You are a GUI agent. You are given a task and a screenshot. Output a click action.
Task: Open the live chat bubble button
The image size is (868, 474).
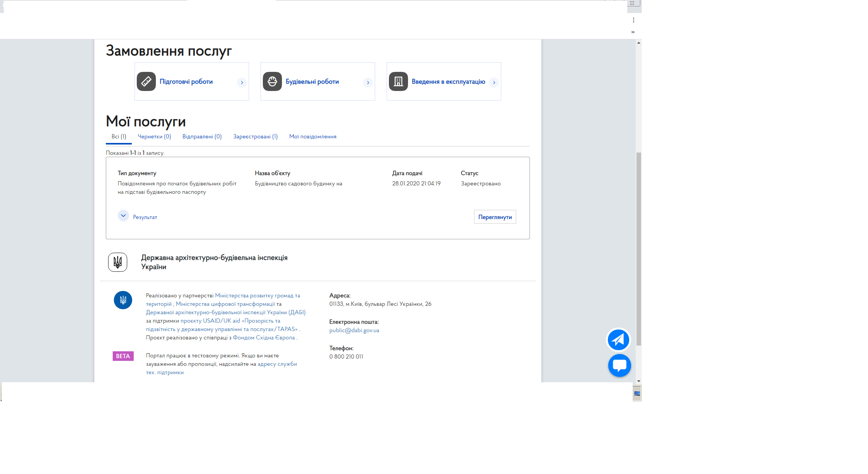[619, 365]
